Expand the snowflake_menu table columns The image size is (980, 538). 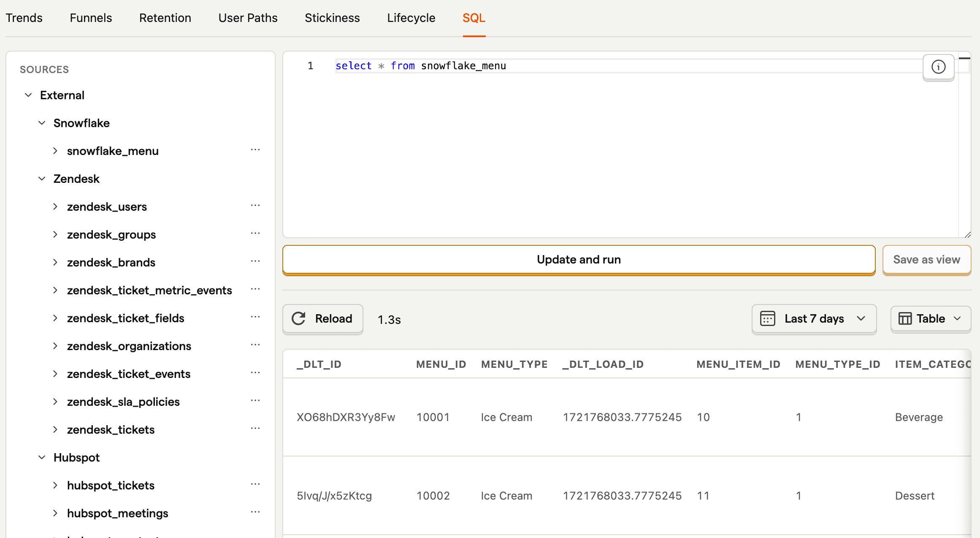(x=55, y=151)
